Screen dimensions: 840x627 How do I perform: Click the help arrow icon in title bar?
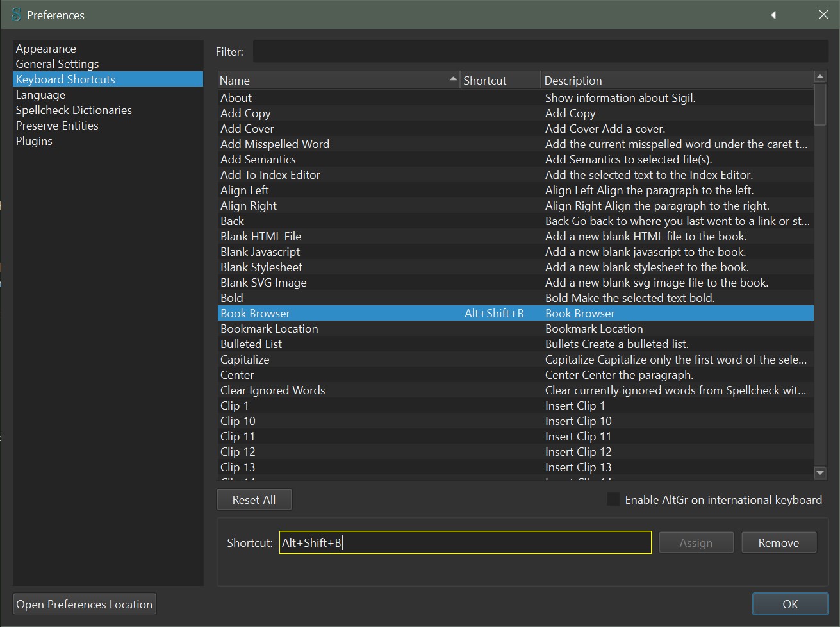(773, 15)
